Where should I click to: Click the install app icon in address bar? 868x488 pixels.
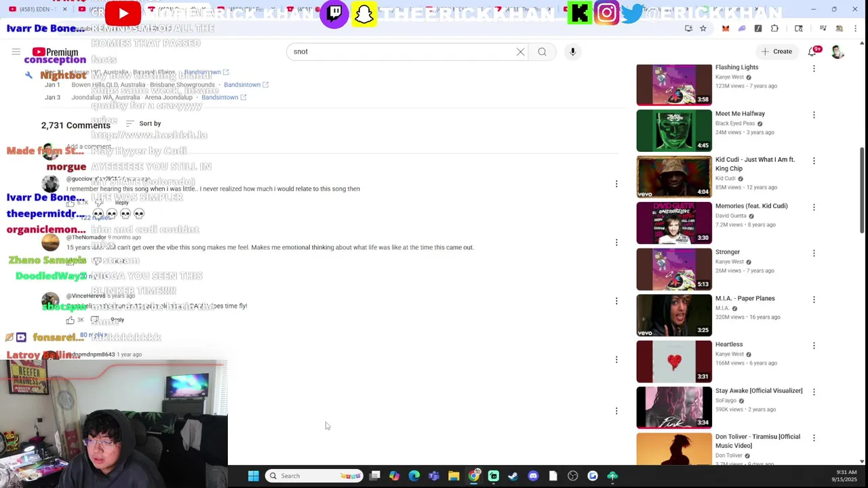[688, 28]
